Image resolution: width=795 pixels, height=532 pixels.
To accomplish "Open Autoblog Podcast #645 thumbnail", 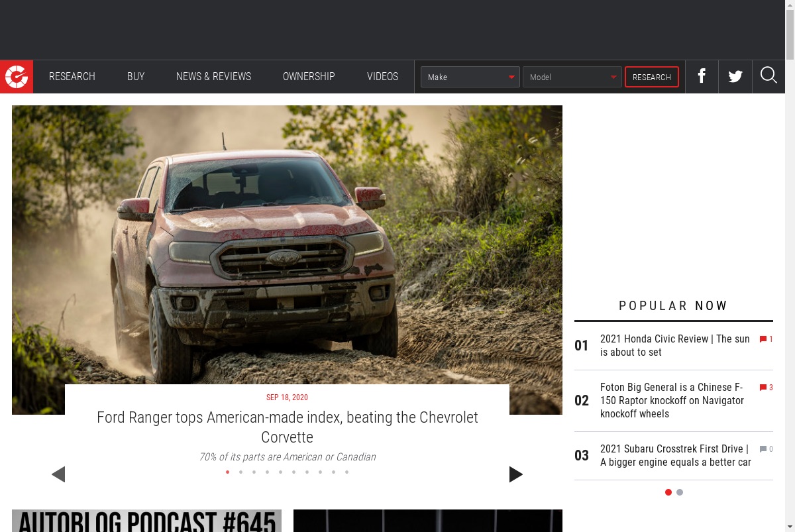I will point(146,521).
